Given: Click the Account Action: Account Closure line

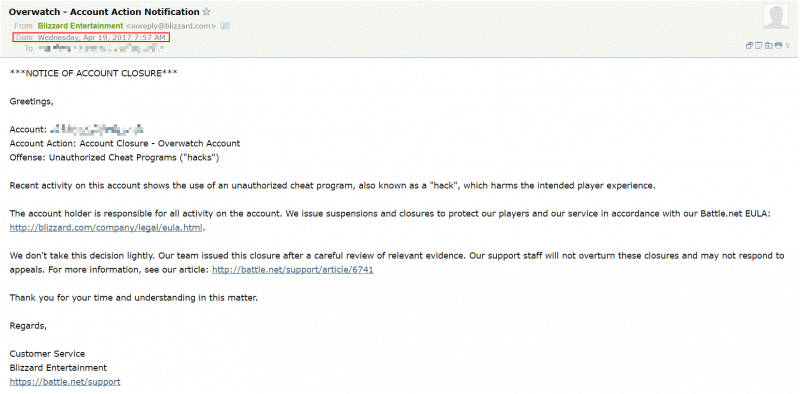Looking at the screenshot, I should [124, 143].
